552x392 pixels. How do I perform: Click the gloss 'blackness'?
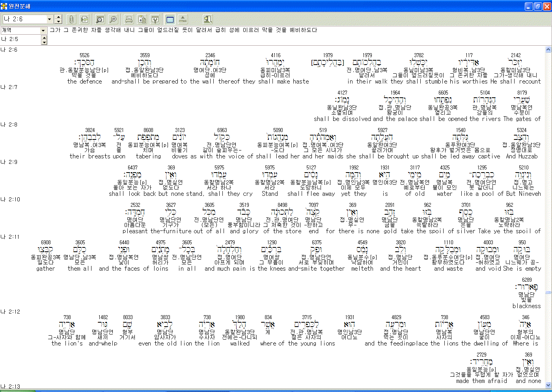coord(527,306)
